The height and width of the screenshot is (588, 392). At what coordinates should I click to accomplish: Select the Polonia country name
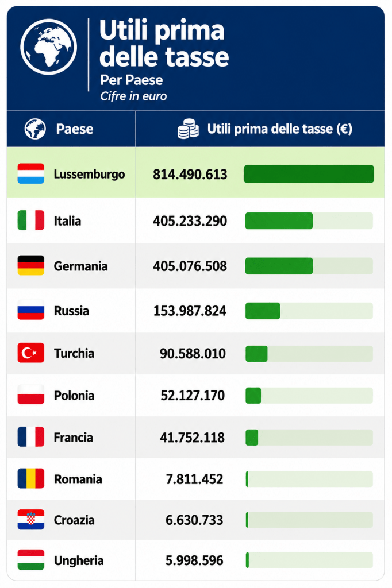pyautogui.click(x=74, y=396)
